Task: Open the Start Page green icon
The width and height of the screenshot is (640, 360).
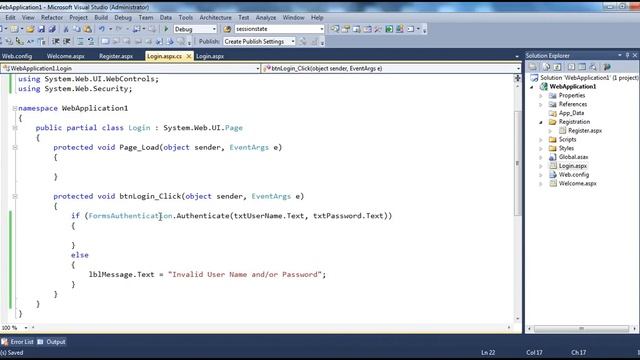Action: (x=389, y=29)
